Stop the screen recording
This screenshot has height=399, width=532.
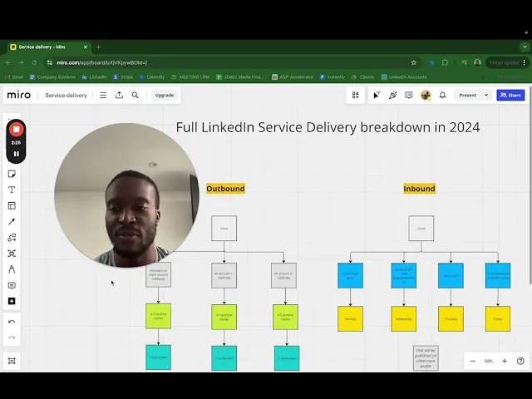click(x=16, y=130)
